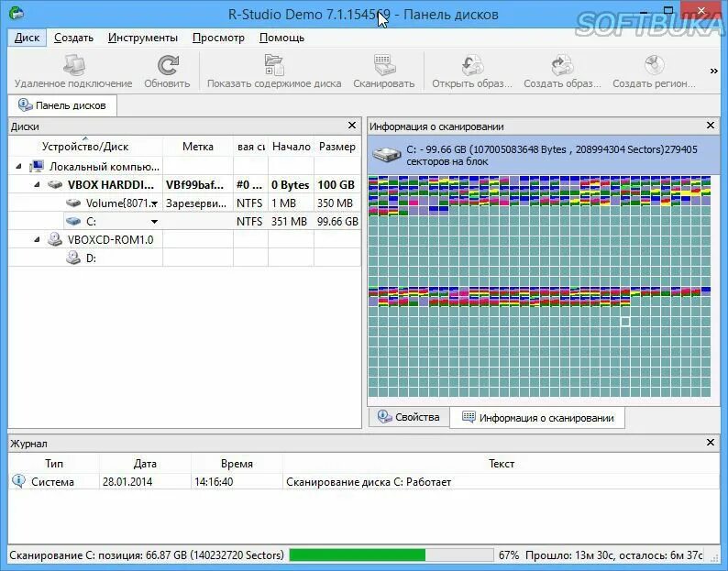Close the Информация о сканировании panel
This screenshot has height=571, width=728.
[x=711, y=126]
